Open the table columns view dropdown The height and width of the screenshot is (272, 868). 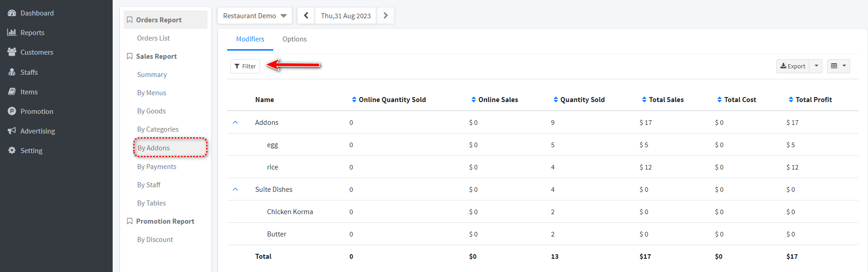click(x=838, y=66)
